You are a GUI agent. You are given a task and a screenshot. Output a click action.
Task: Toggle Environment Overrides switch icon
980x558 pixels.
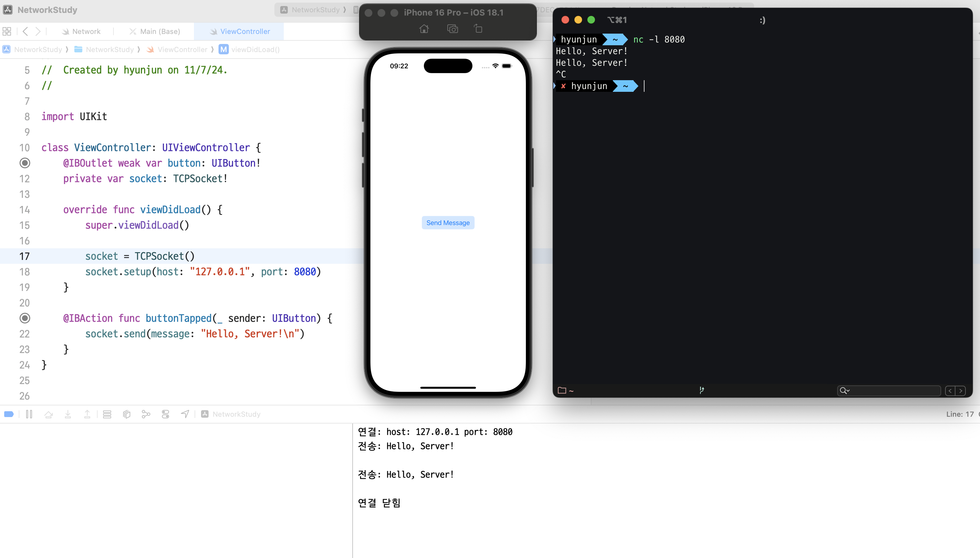tap(165, 414)
